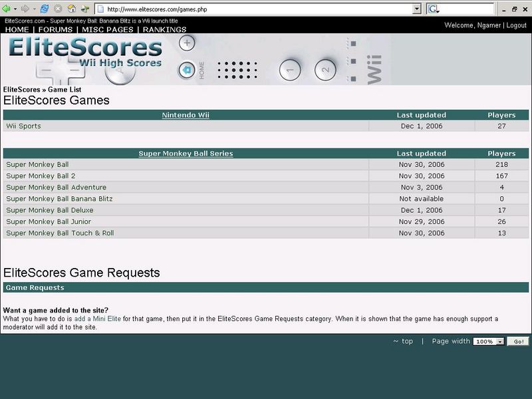
Task: Click the Players header in the Super Monkey Ball table
Action: (x=501, y=154)
